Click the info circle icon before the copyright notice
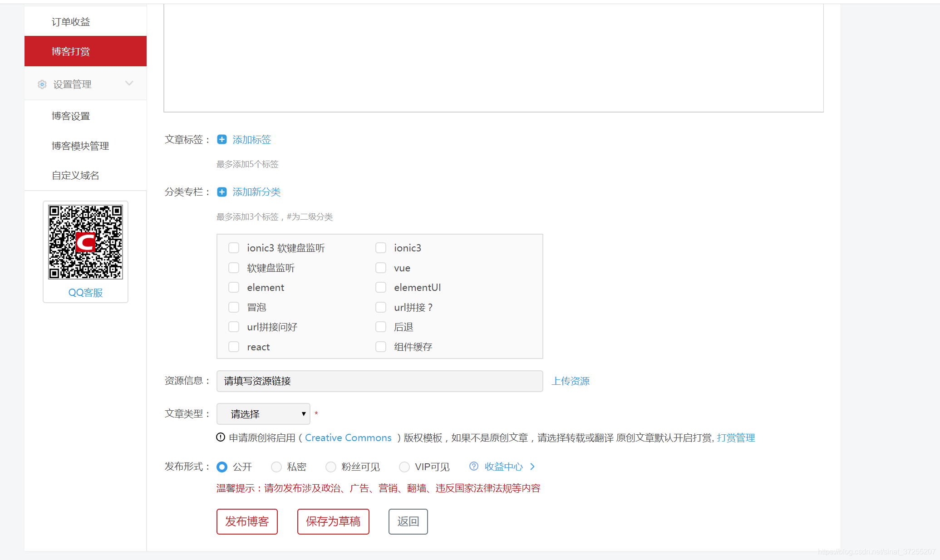 [x=220, y=437]
